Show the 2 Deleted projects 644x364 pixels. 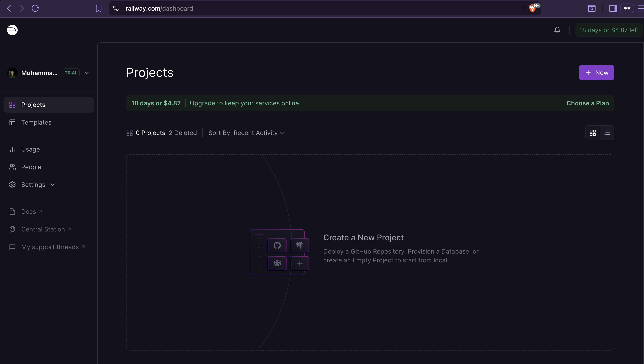pyautogui.click(x=183, y=133)
